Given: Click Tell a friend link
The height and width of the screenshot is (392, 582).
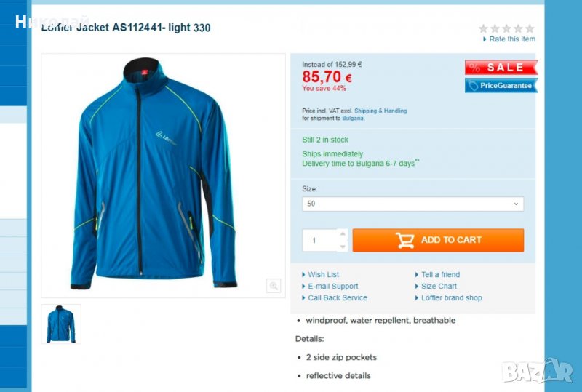Looking at the screenshot, I should [x=440, y=275].
